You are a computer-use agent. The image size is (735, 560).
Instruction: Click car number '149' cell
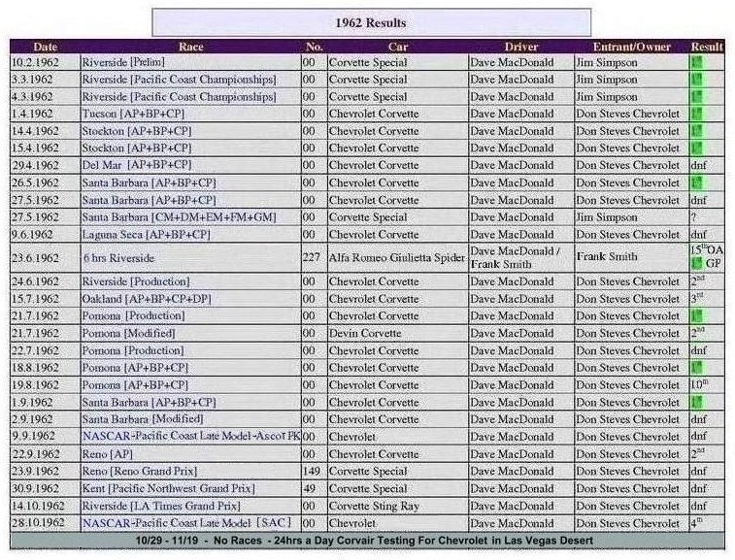pyautogui.click(x=312, y=472)
